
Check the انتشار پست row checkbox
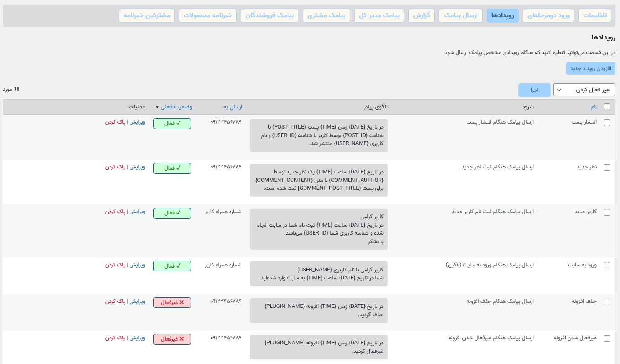607,123
